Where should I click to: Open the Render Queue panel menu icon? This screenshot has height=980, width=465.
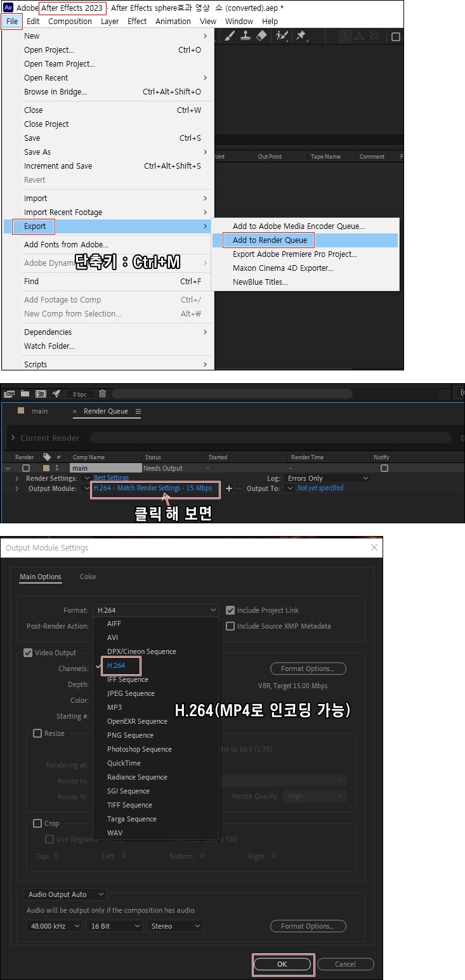pos(138,411)
